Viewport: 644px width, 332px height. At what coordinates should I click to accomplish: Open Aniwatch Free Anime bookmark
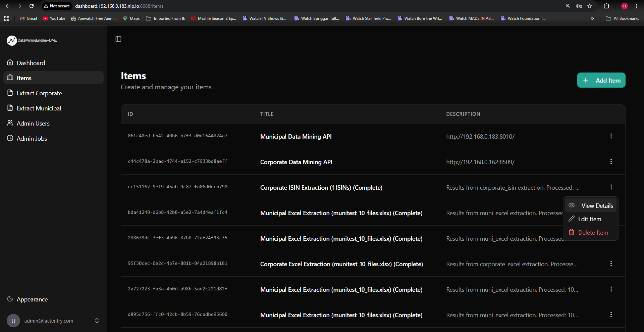(x=94, y=18)
